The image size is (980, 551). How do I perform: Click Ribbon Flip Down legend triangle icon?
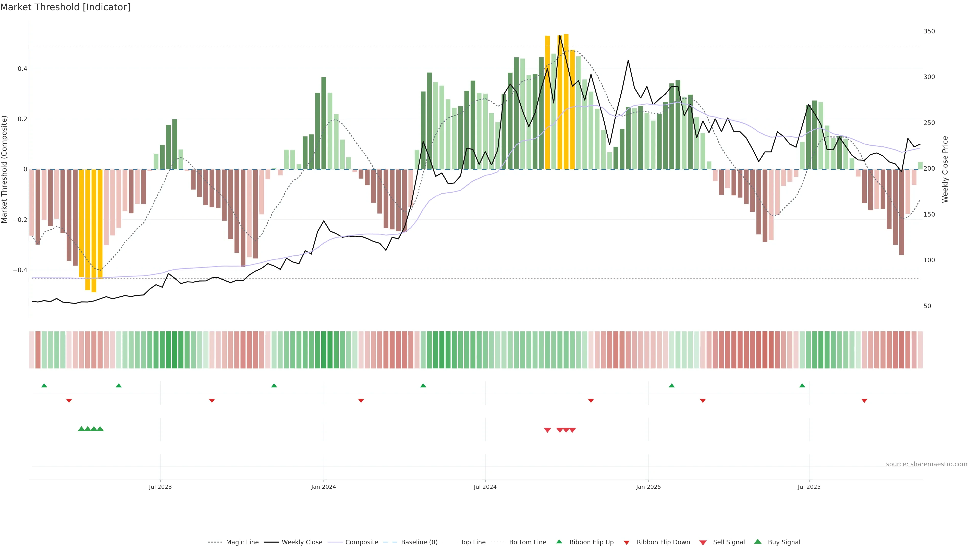627,543
